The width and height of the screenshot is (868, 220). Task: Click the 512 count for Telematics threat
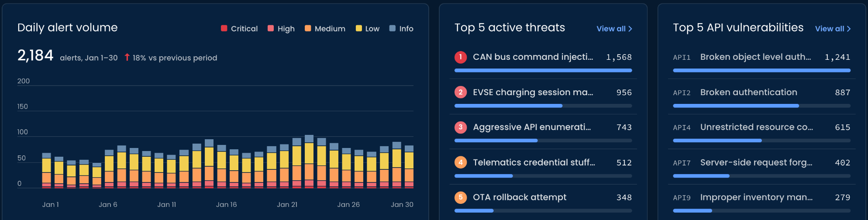click(624, 163)
